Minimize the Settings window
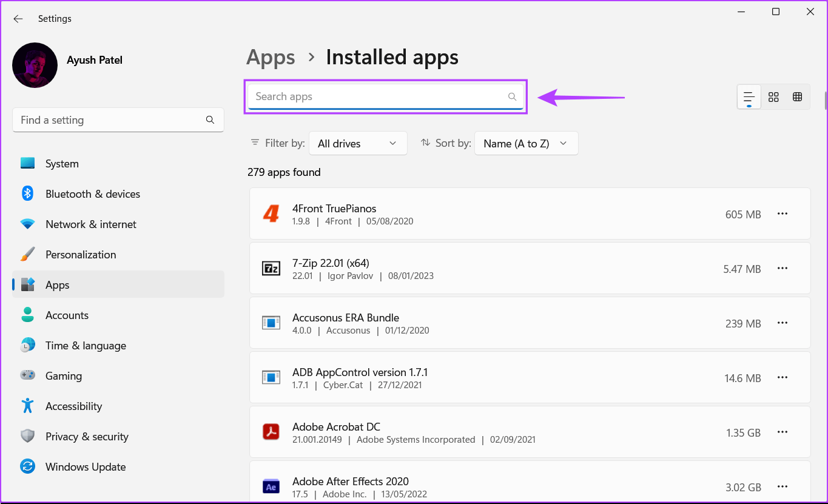Image resolution: width=828 pixels, height=504 pixels. click(741, 12)
